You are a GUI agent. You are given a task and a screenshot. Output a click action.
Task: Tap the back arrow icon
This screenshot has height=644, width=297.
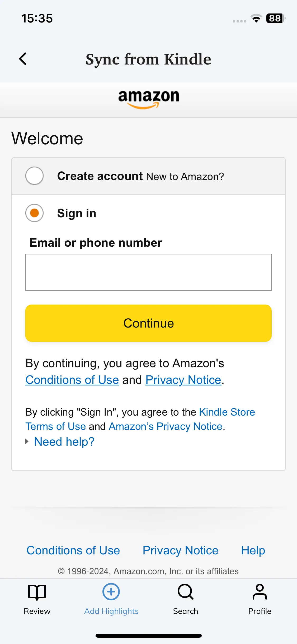(23, 59)
